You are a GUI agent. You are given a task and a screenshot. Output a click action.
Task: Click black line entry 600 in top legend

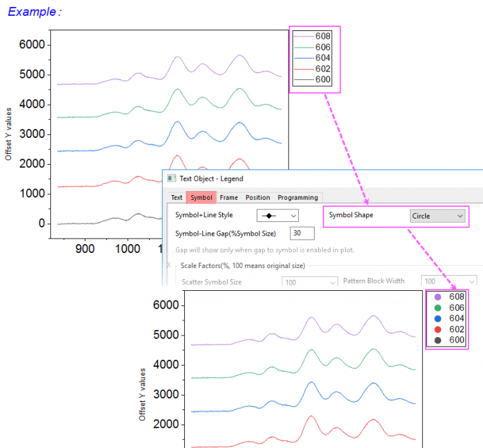[x=314, y=80]
